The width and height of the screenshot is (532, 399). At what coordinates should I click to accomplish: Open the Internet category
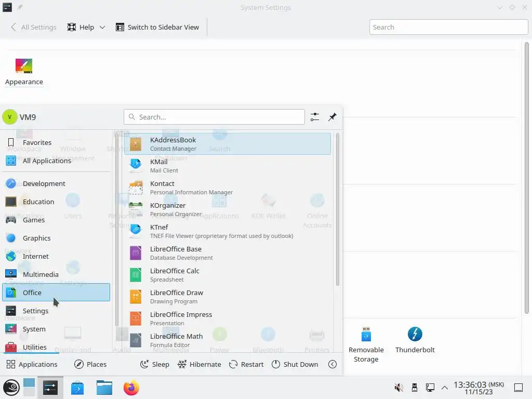coord(56,256)
